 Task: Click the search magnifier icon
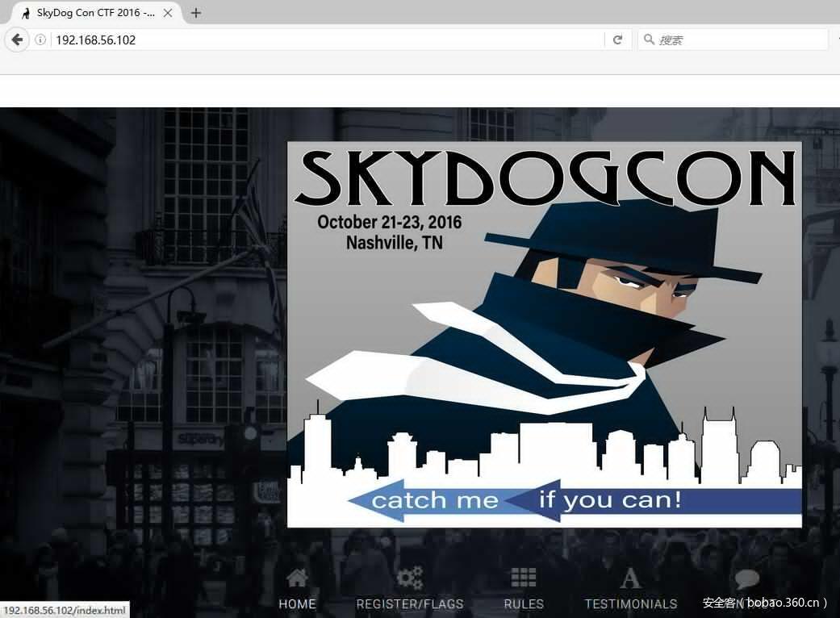pyautogui.click(x=649, y=40)
